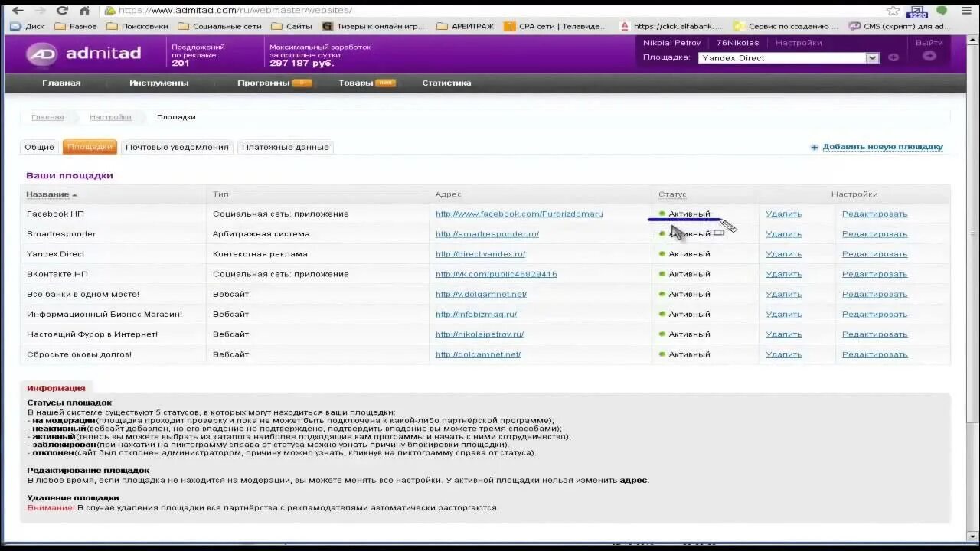Open Программы menu item
Image resolution: width=980 pixels, height=551 pixels.
[x=263, y=83]
